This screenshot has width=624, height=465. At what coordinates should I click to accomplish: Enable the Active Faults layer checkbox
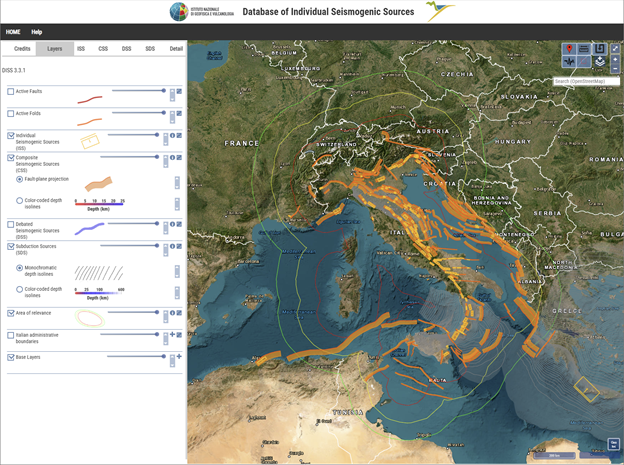tap(11, 91)
